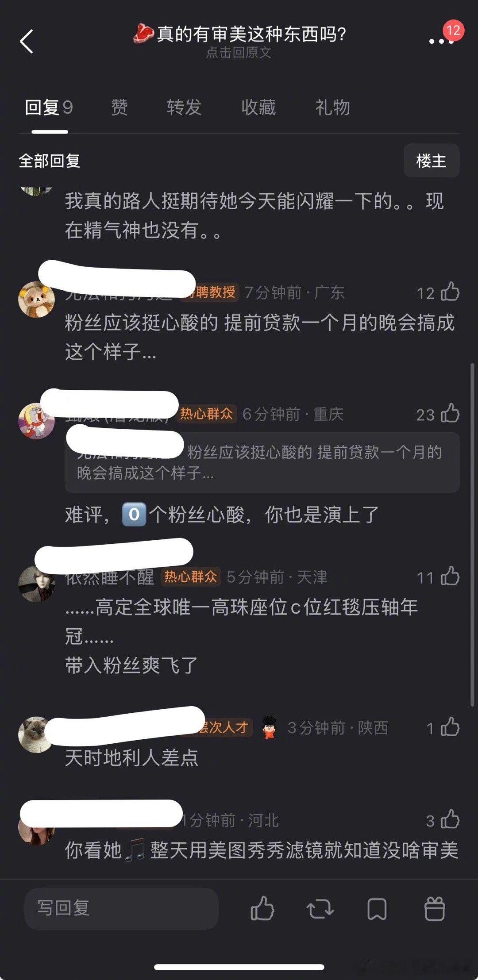The image size is (478, 980).
Task: Bookmark the post with bottom icon
Action: tap(377, 909)
